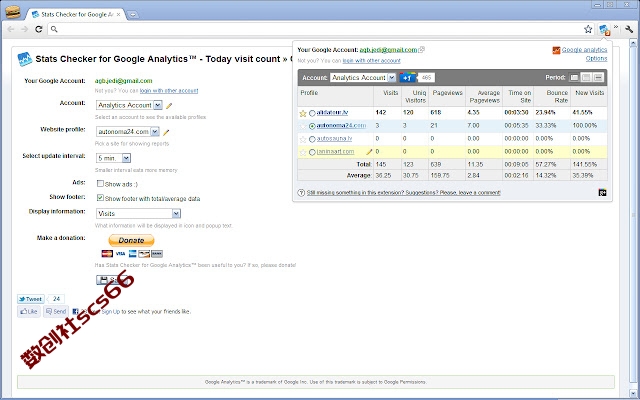
Task: Click the Facebook Like button
Action: 29,311
